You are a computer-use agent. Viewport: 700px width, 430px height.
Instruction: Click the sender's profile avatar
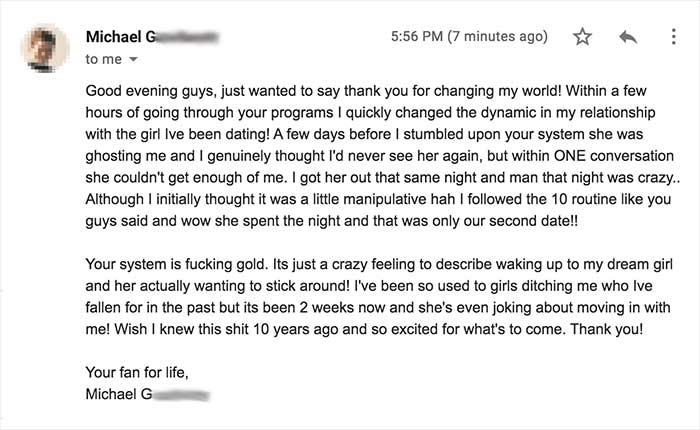pos(45,47)
